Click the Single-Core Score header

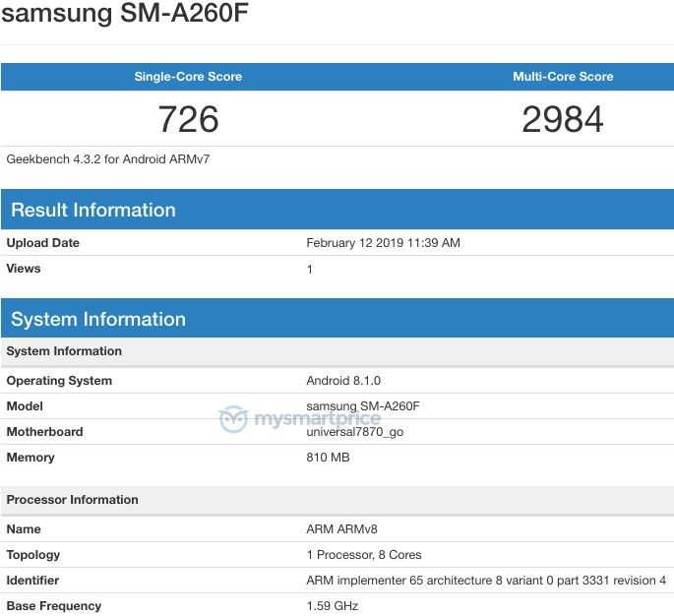coord(188,77)
